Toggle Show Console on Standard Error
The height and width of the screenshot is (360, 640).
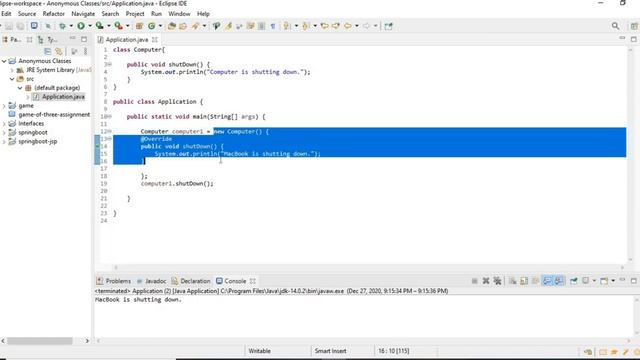click(559, 281)
